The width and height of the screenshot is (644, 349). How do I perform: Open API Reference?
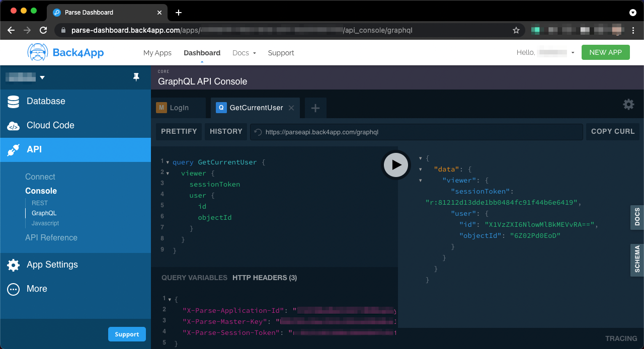[x=51, y=238]
